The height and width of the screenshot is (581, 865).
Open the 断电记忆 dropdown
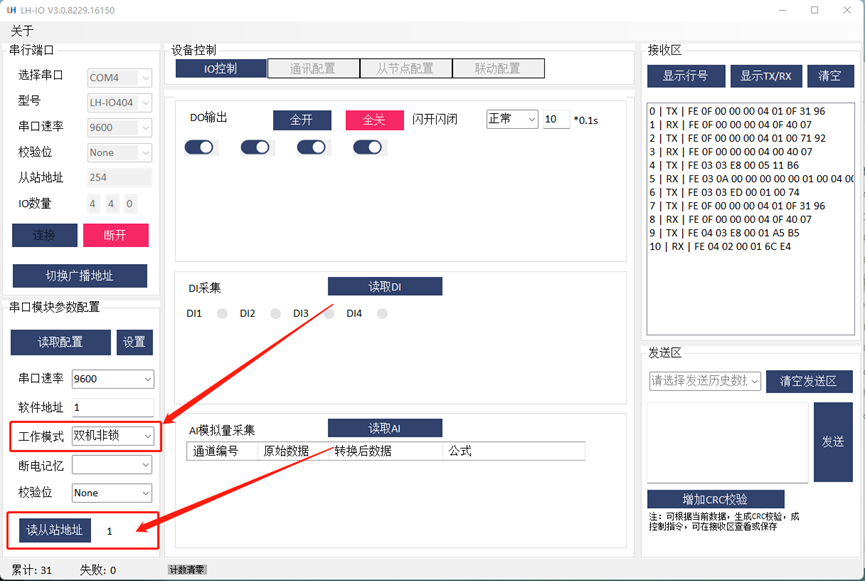click(112, 465)
